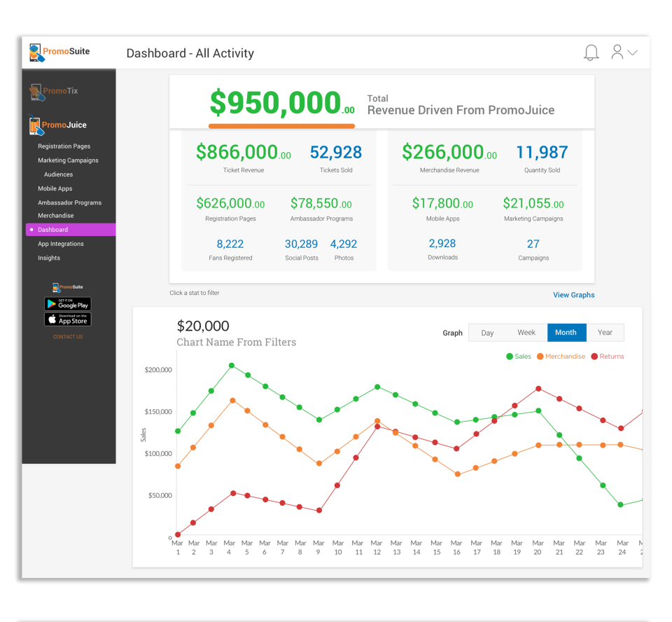
Task: Click the small PromoSuite icon above the badges
Action: click(67, 286)
